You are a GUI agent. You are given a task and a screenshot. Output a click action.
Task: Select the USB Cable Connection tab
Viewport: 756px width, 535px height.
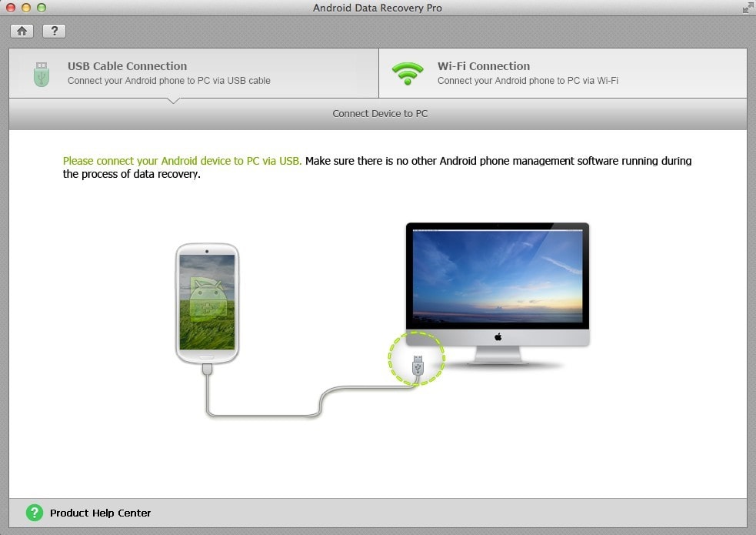click(194, 73)
